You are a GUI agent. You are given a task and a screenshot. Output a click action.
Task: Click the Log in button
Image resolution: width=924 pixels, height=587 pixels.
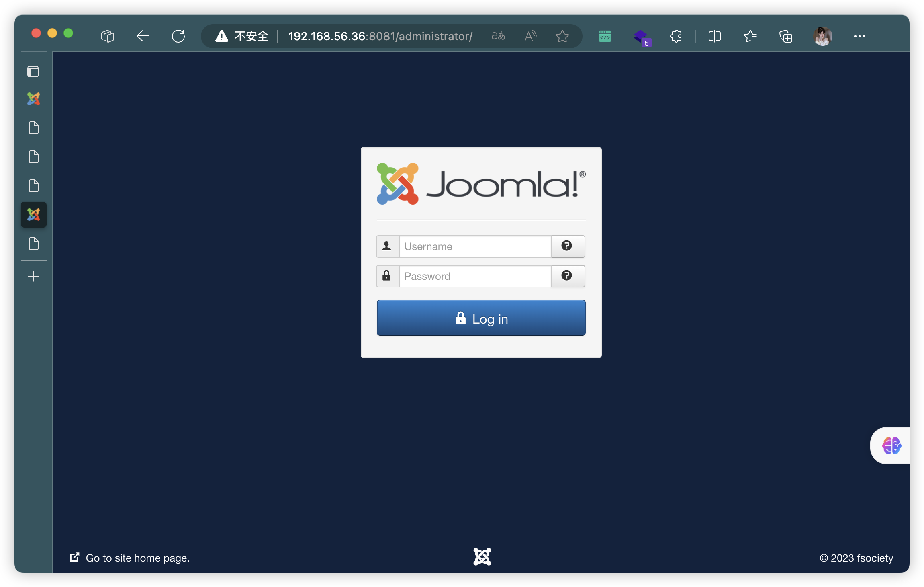(x=481, y=318)
